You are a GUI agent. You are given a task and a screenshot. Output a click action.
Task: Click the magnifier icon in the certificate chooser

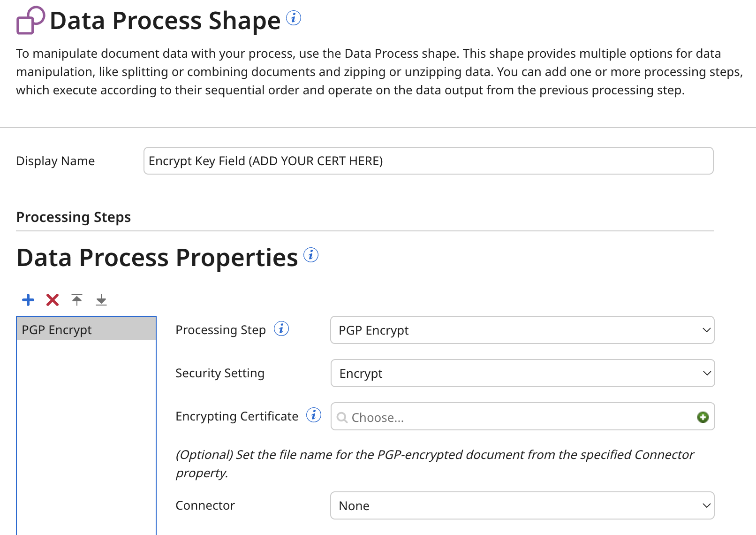[342, 417]
